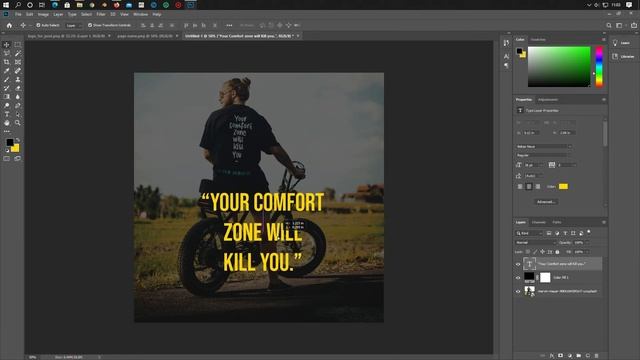Open Opacity value dropdown in Layers

(587, 242)
